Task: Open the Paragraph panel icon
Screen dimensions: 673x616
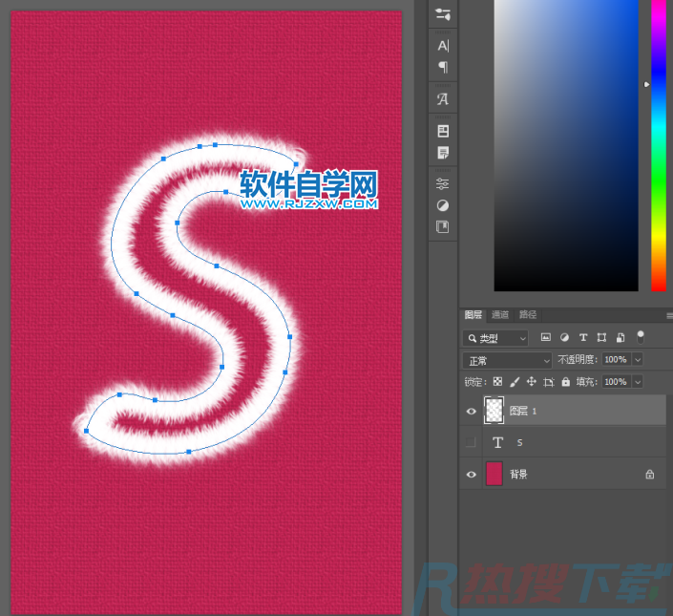Action: pos(443,67)
